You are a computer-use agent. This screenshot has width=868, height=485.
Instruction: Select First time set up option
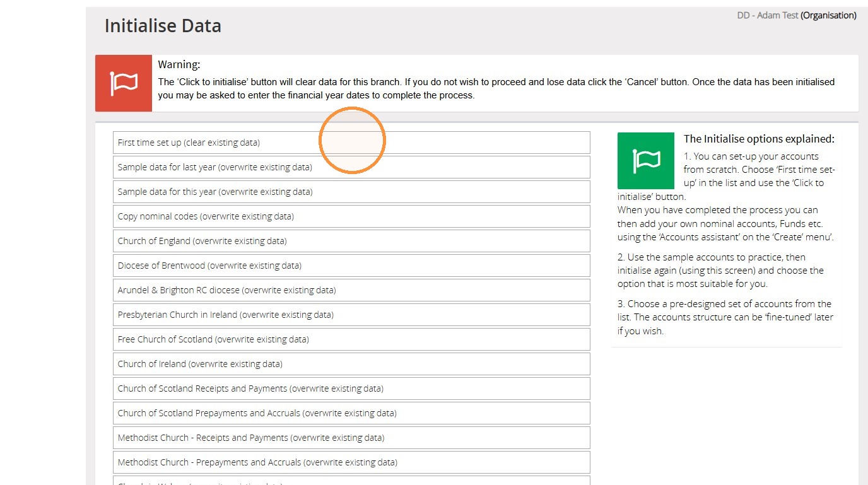click(x=351, y=143)
